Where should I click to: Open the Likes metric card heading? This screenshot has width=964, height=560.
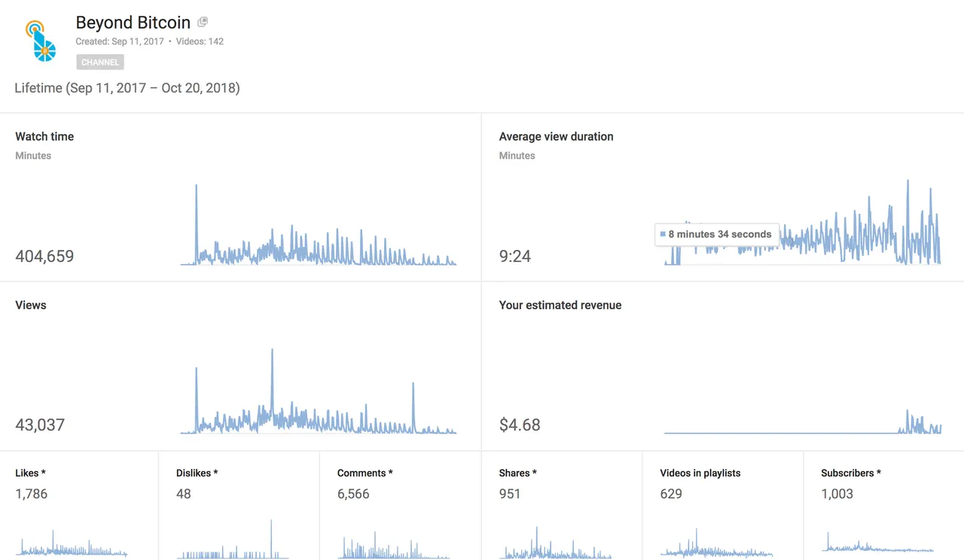[30, 473]
